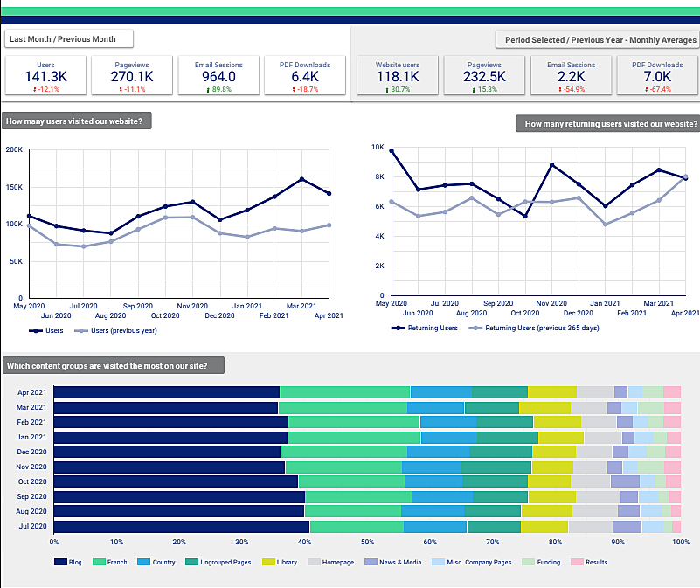Click the Last Month / Previous Month label

click(x=69, y=38)
